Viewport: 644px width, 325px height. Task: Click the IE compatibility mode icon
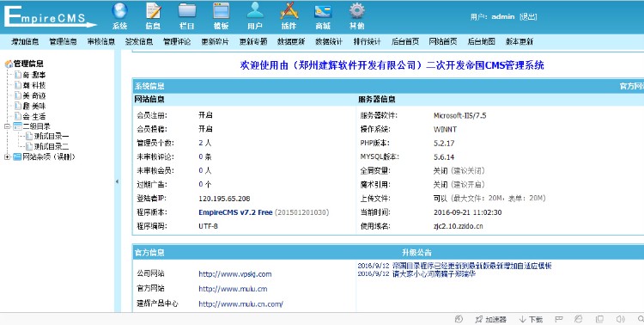[578, 319]
